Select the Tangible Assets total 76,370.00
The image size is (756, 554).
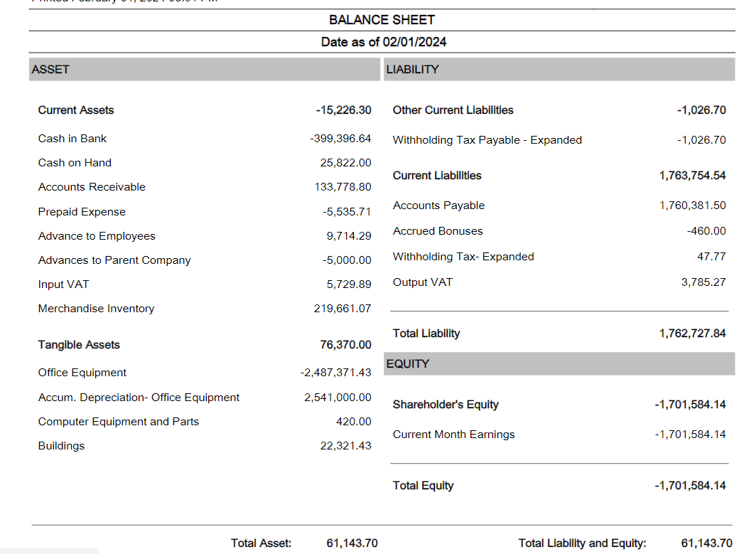(x=346, y=344)
